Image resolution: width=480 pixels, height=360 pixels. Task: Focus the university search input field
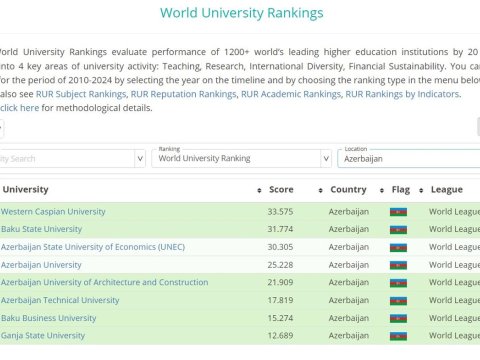pyautogui.click(x=67, y=159)
